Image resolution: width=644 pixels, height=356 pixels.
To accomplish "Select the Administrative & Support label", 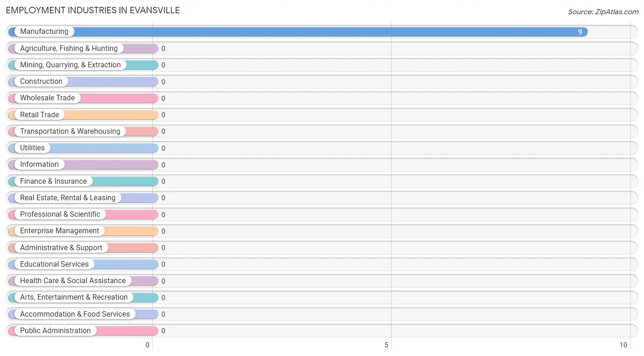I will click(x=61, y=247).
